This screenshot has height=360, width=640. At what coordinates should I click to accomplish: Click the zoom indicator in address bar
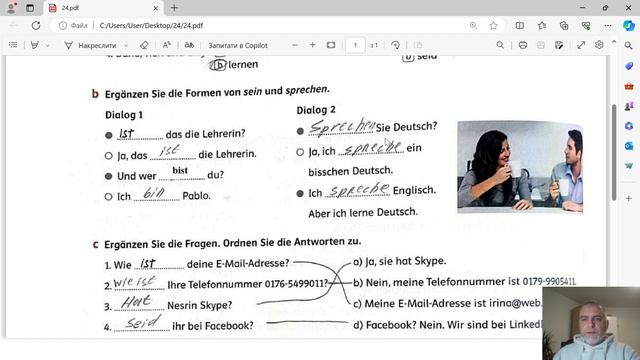coord(473,25)
